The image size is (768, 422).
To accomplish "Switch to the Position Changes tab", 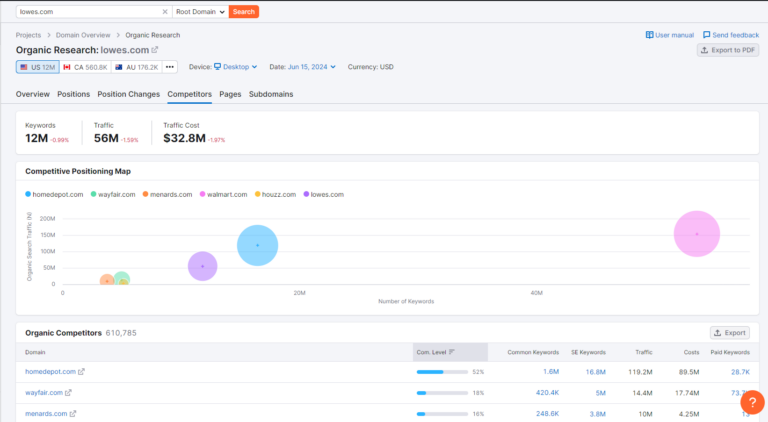I will (129, 94).
